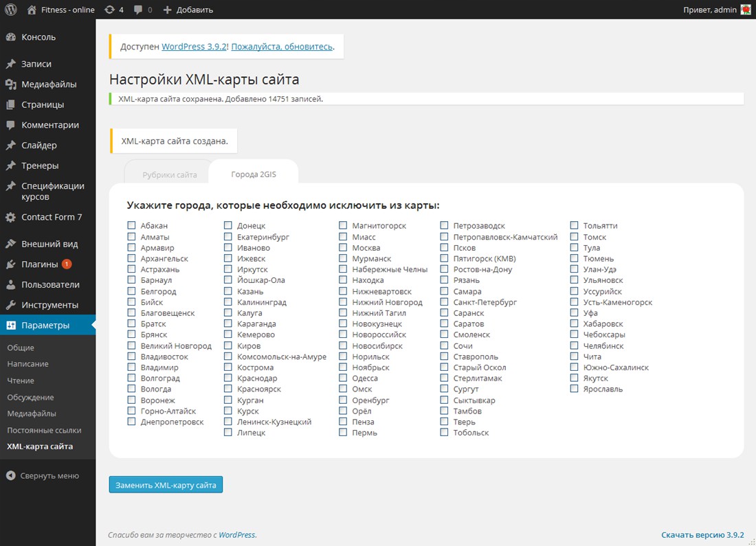Click the Параметры settings icon
Viewport: 756px width, 546px height.
pyautogui.click(x=10, y=326)
